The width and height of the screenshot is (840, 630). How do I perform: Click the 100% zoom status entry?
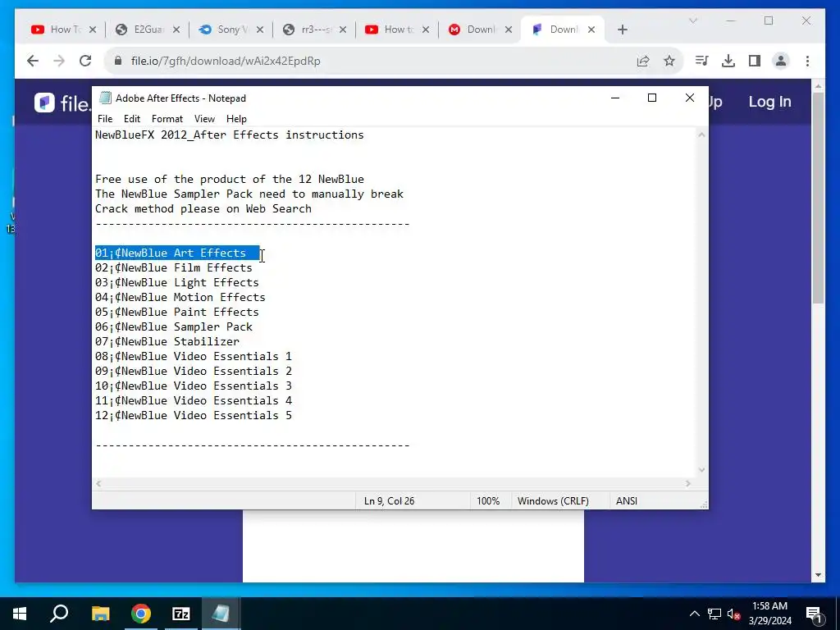[x=488, y=501]
